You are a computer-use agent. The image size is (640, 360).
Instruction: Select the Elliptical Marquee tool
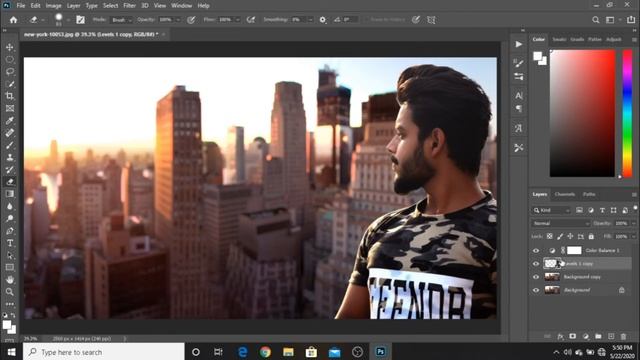pos(9,60)
